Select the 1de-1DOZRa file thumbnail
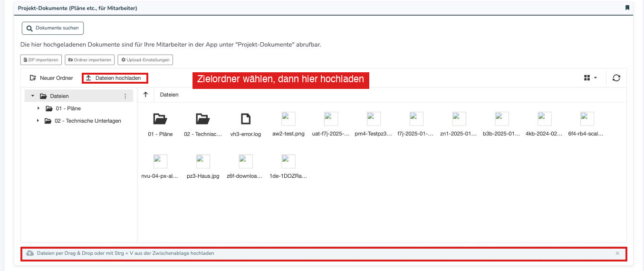Viewport: 644px width, 271px height. click(x=288, y=161)
